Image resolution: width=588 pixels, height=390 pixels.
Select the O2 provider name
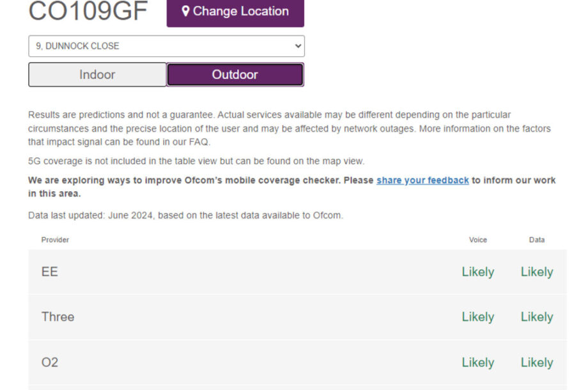pyautogui.click(x=49, y=363)
